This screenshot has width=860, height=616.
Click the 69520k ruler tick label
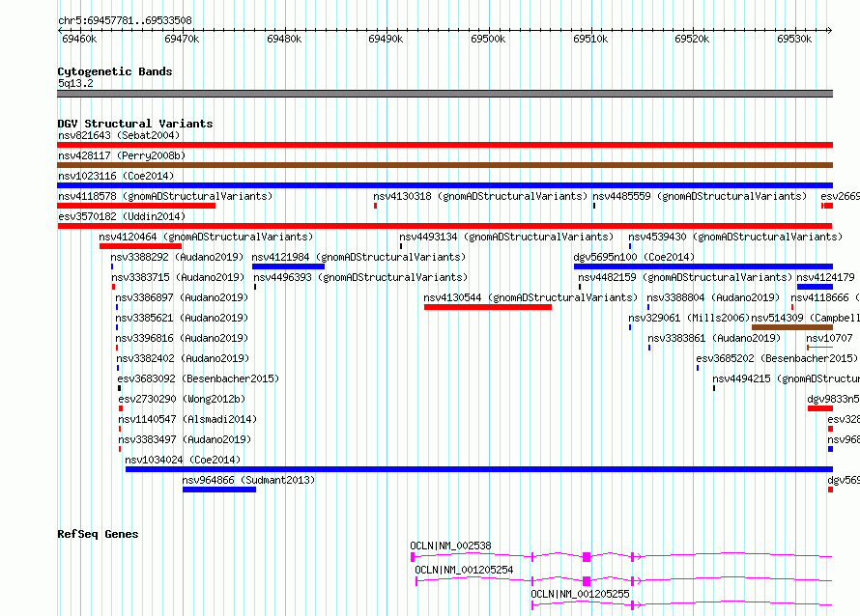692,39
